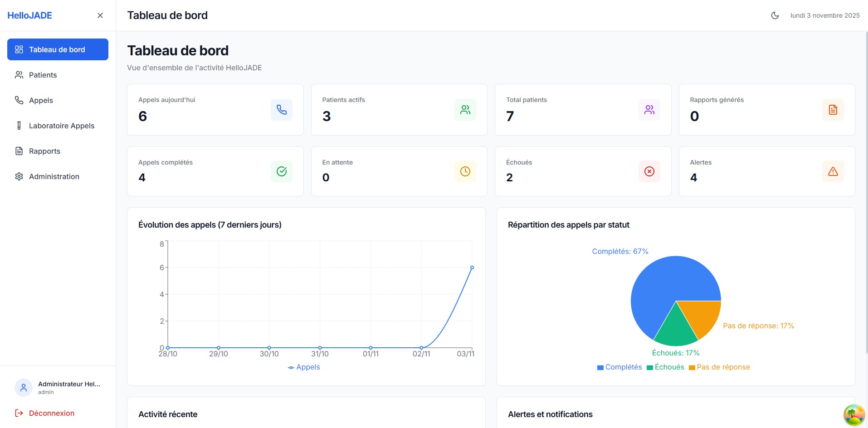Click the HelloJADE logo link
This screenshot has height=428, width=868.
coord(29,15)
